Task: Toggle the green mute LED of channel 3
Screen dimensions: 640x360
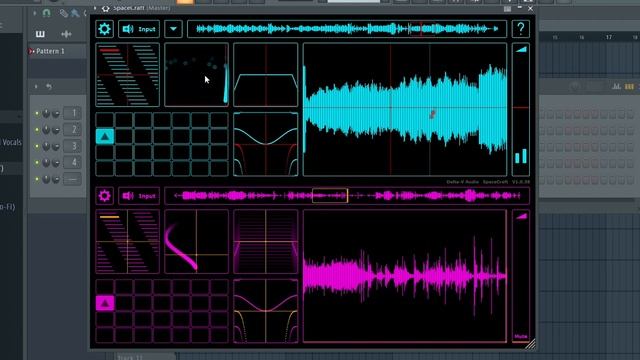Action: 37,146
